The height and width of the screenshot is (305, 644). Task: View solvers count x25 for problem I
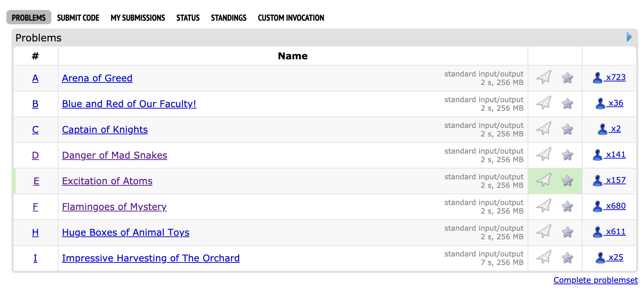[609, 257]
